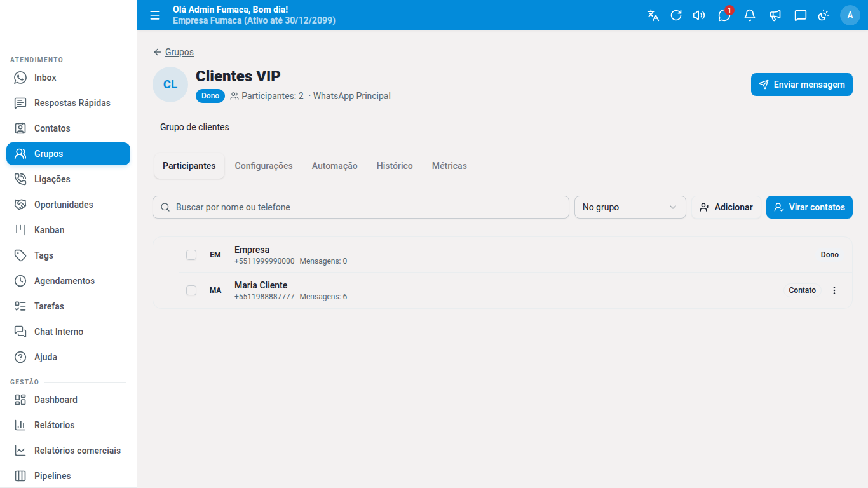Focus the Buscar por nome search field
Image resolution: width=868 pixels, height=488 pixels.
click(361, 207)
